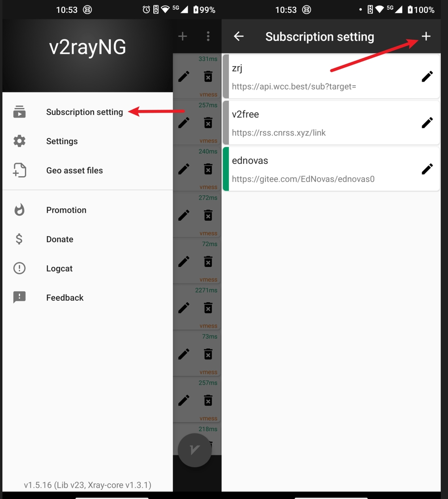Edit the ednovas subscription
The height and width of the screenshot is (499, 448).
pos(427,169)
